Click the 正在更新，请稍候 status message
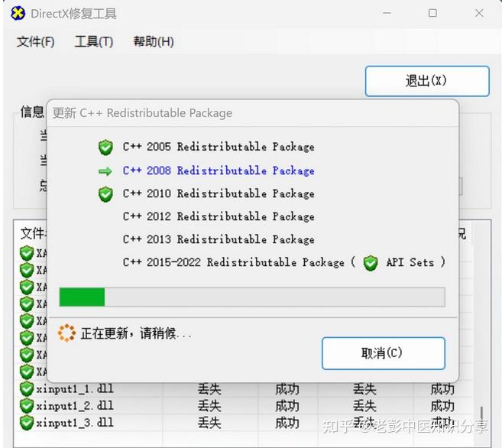Screen dimensions: 502x448 [136, 333]
